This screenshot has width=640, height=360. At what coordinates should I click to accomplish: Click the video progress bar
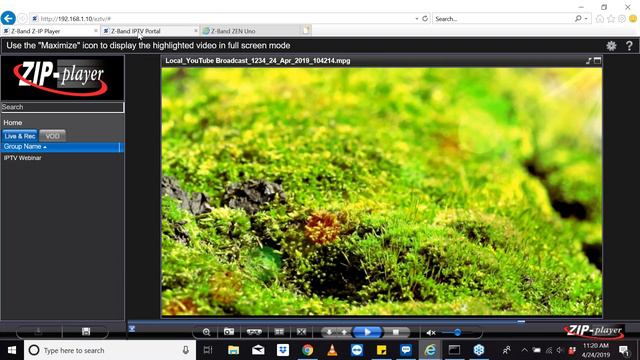(327, 322)
